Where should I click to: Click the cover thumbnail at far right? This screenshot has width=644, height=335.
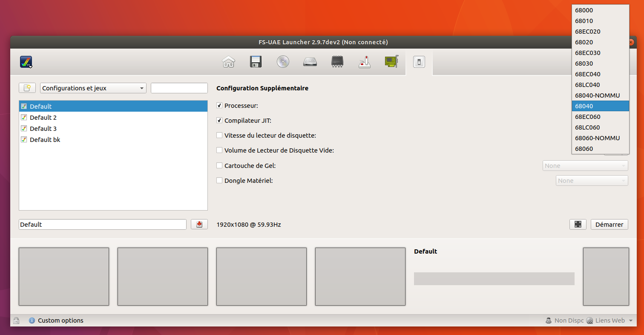[x=606, y=277]
